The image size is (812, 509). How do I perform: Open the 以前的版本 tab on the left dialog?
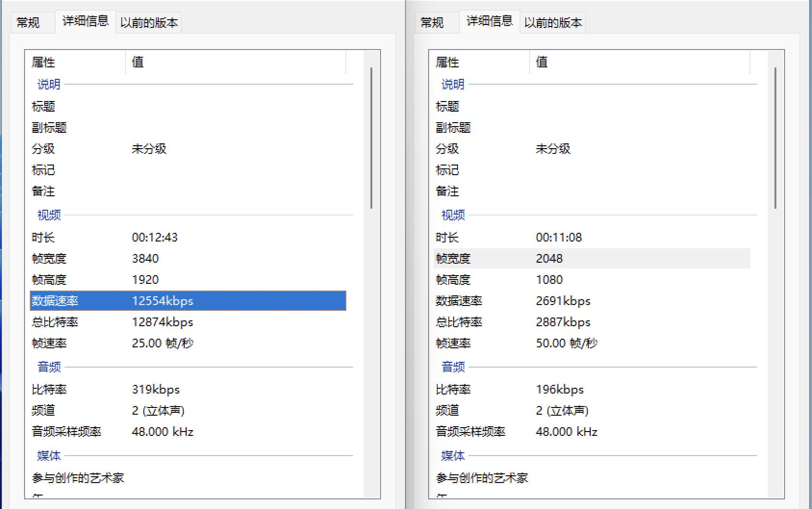[x=149, y=22]
